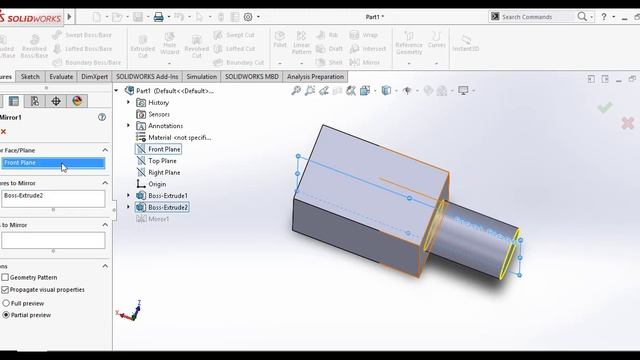Click Zoom to Fit icon in viewport
640x360 pixels.
tap(296, 91)
